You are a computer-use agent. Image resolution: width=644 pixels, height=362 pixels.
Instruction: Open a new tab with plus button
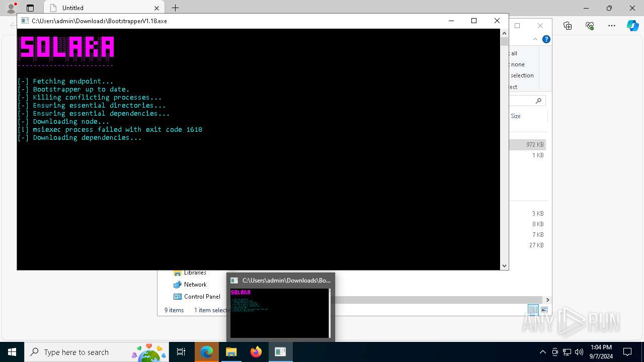click(x=175, y=8)
